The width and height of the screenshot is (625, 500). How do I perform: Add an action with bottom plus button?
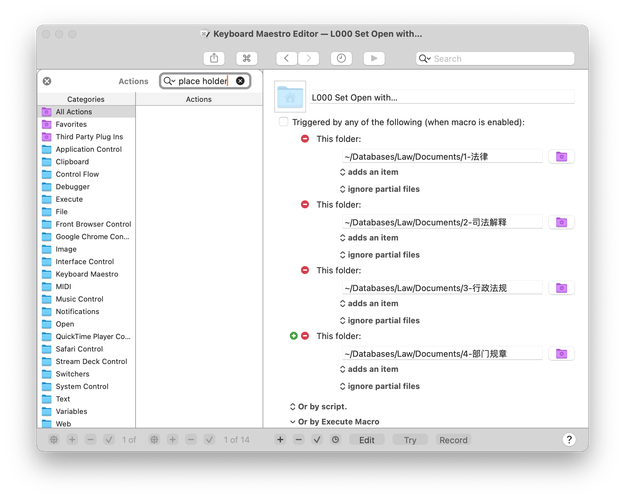coord(280,440)
